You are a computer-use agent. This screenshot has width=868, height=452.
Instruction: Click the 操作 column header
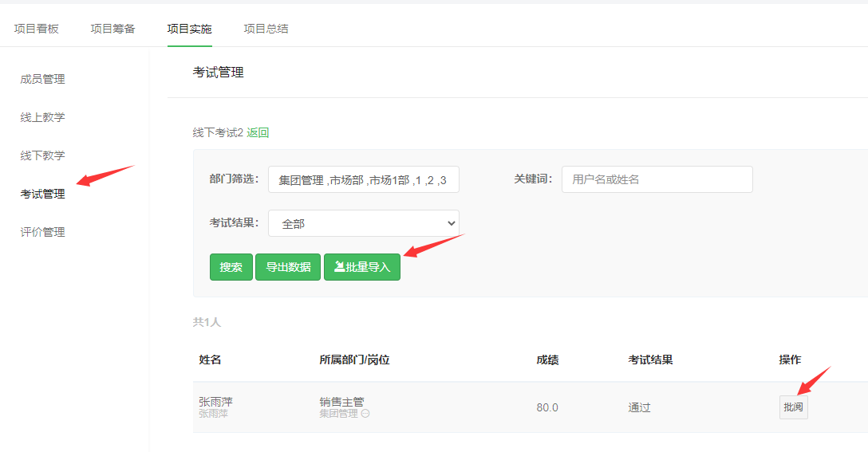point(790,360)
